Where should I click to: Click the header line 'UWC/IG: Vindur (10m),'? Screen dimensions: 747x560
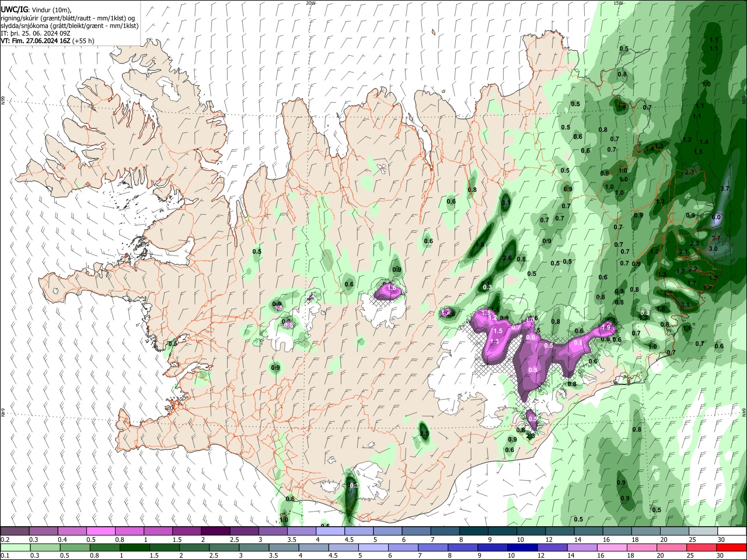(36, 10)
